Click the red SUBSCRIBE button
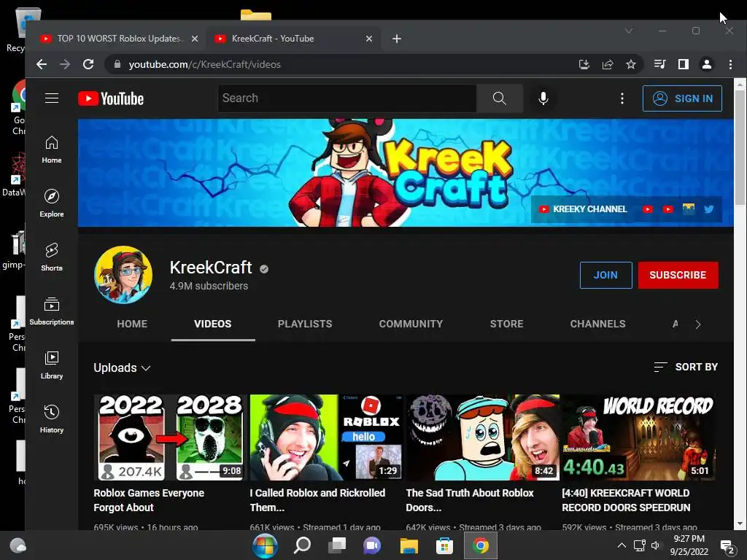747x560 pixels. (x=678, y=275)
